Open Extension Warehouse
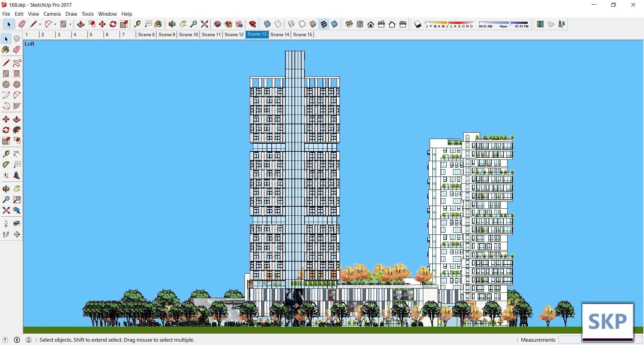This screenshot has width=644, height=345. point(228,24)
